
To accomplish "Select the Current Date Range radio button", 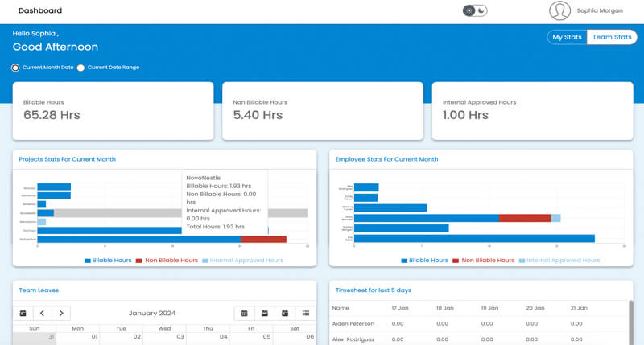I will click(x=80, y=68).
